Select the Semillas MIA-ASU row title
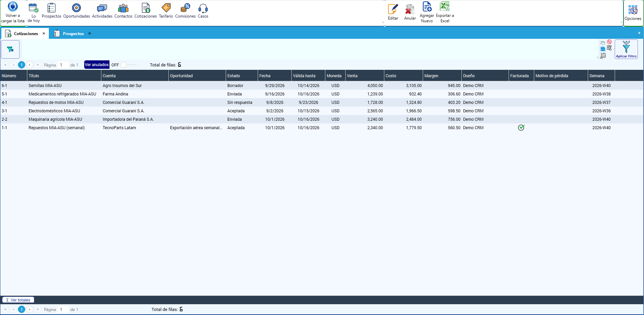The width and height of the screenshot is (644, 315). point(45,86)
